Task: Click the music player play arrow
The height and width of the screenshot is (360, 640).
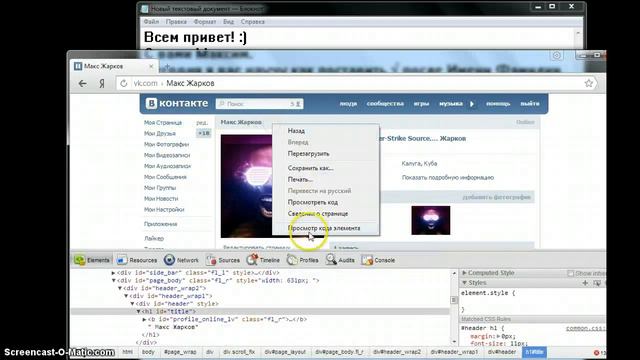Action: pos(472,104)
